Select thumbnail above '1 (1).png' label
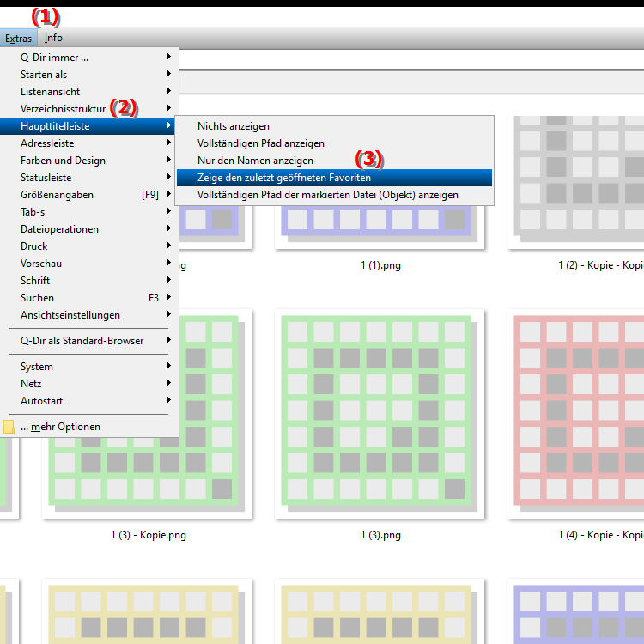 tap(380, 228)
